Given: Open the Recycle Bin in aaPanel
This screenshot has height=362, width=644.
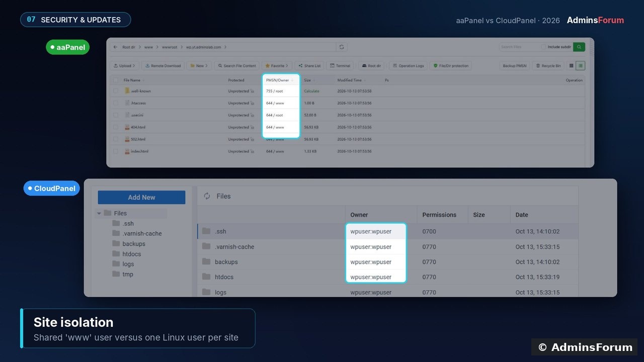Looking at the screenshot, I should pyautogui.click(x=548, y=66).
